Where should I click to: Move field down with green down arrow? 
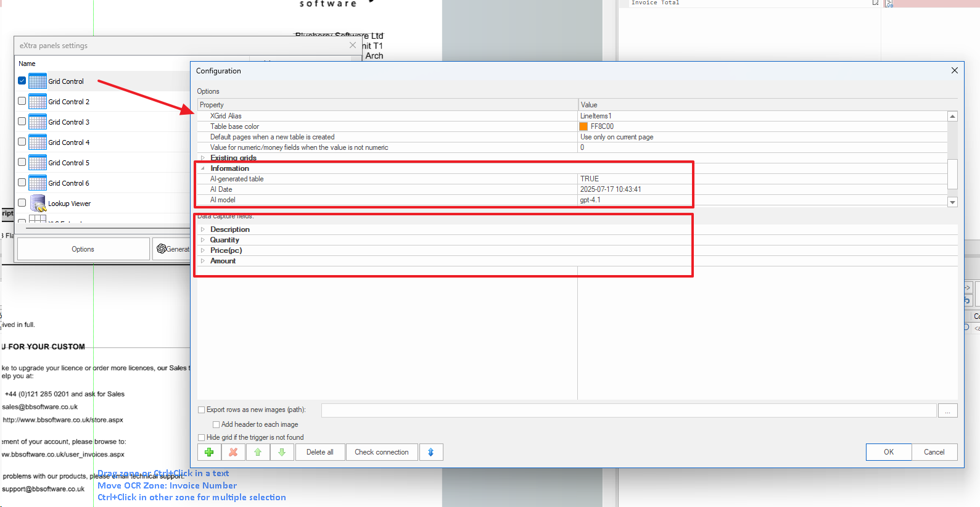point(282,452)
